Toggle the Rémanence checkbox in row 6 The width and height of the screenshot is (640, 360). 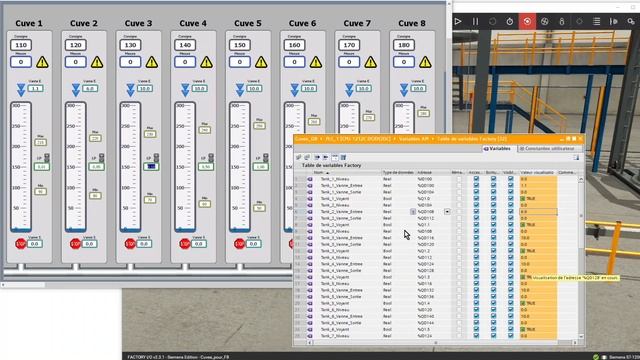459,212
